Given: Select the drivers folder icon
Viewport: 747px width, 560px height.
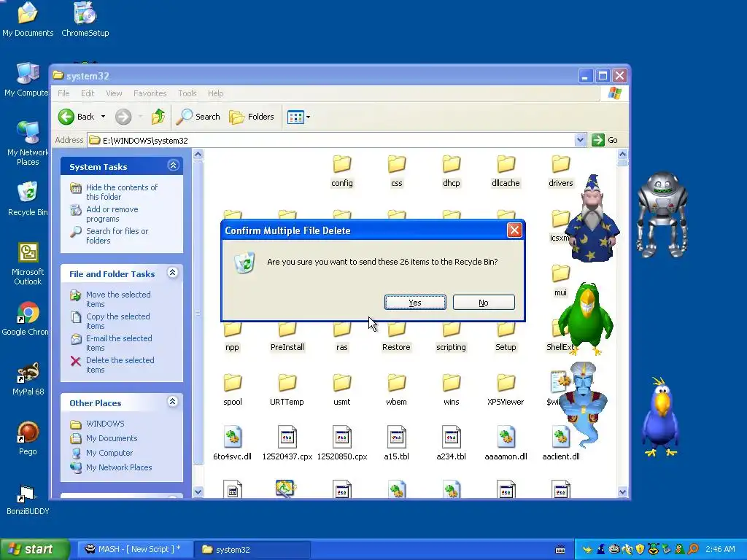Looking at the screenshot, I should point(561,164).
